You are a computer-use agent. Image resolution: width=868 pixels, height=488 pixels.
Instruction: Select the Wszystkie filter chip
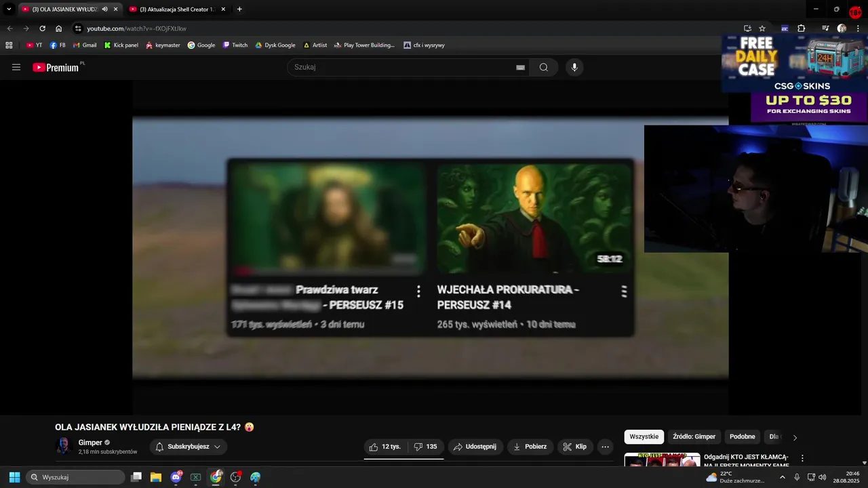tap(644, 436)
